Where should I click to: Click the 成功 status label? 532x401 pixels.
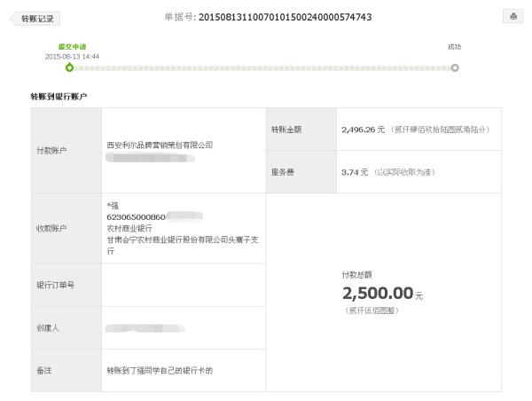tap(454, 46)
